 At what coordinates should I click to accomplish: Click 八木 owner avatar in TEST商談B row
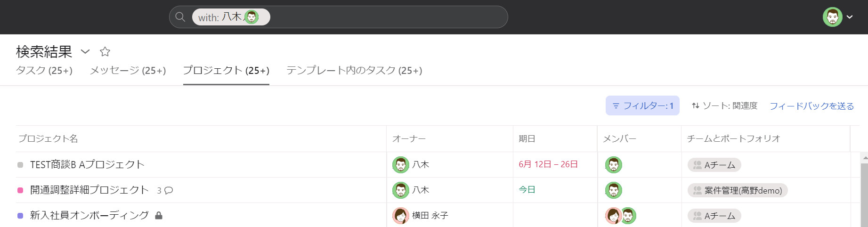coord(401,165)
